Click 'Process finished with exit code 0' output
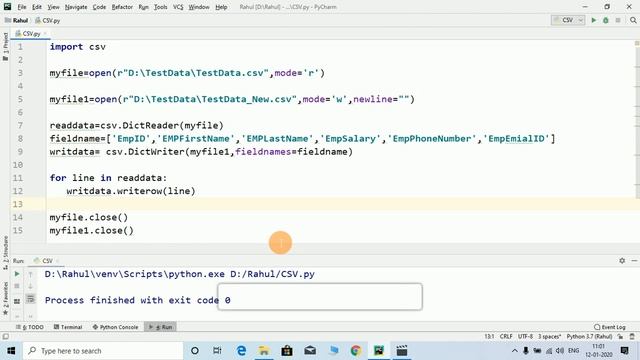This screenshot has height=360, width=640. (x=138, y=300)
